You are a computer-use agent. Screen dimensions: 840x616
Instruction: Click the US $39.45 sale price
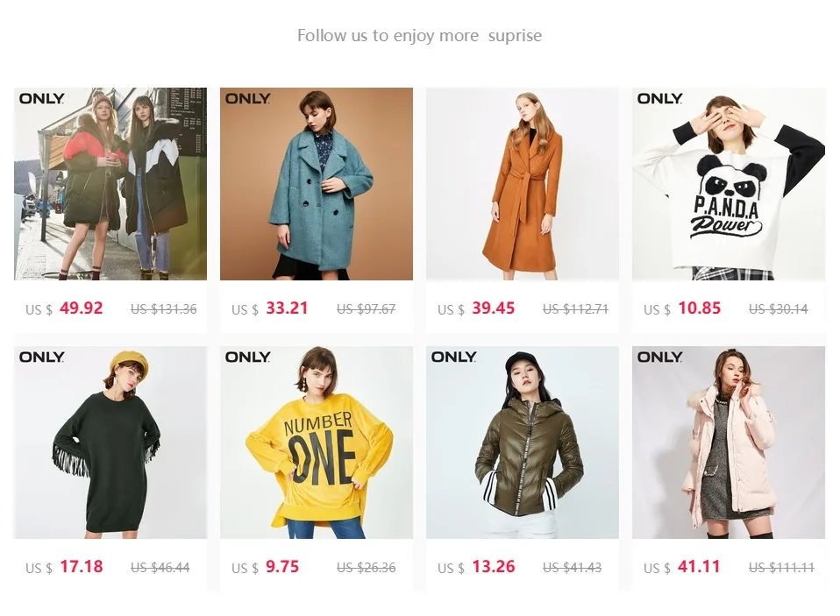(x=476, y=308)
